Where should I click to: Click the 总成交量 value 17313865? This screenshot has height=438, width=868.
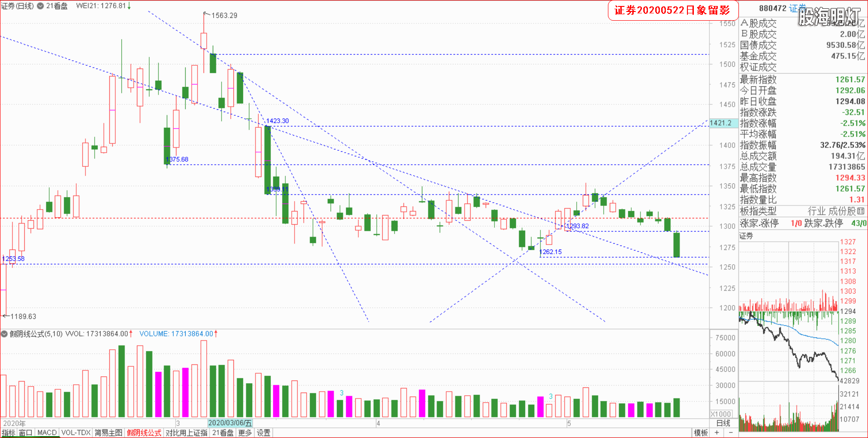pyautogui.click(x=847, y=167)
